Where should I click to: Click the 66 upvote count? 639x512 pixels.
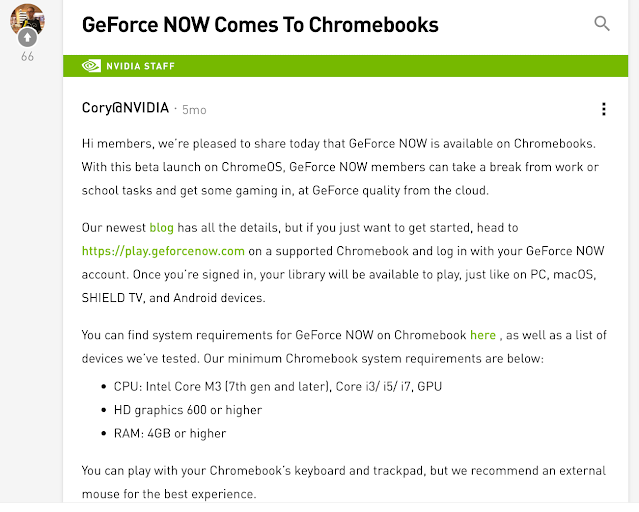click(27, 57)
